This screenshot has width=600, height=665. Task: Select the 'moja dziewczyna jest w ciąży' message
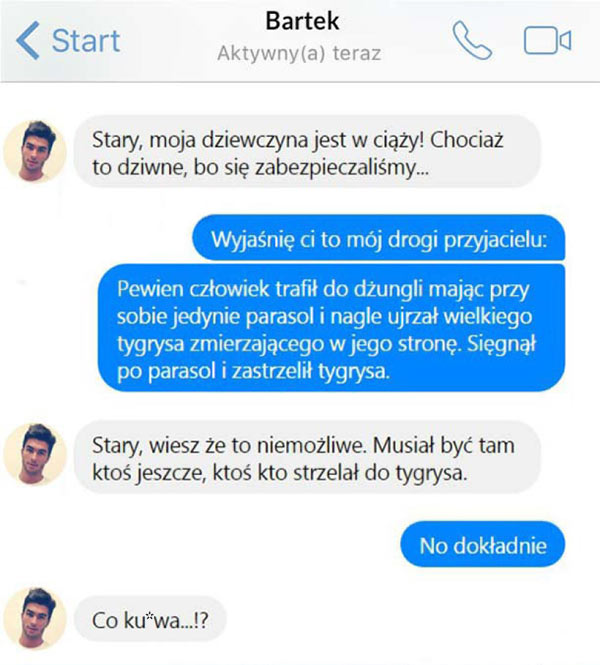tap(307, 151)
